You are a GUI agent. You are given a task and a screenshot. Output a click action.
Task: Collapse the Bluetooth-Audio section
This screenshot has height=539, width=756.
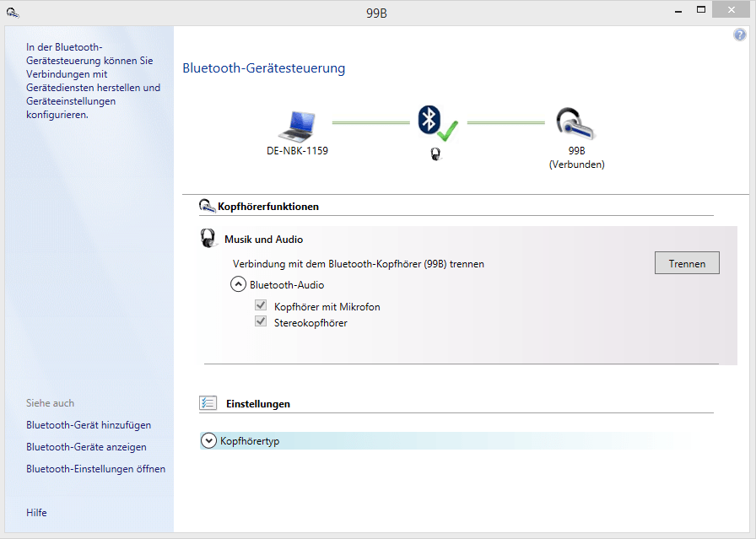pos(239,285)
